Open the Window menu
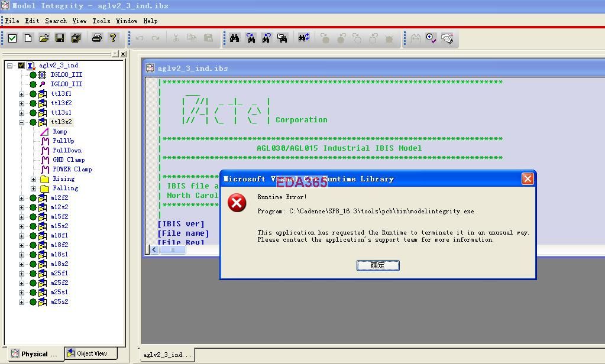605x364 pixels. (x=127, y=21)
